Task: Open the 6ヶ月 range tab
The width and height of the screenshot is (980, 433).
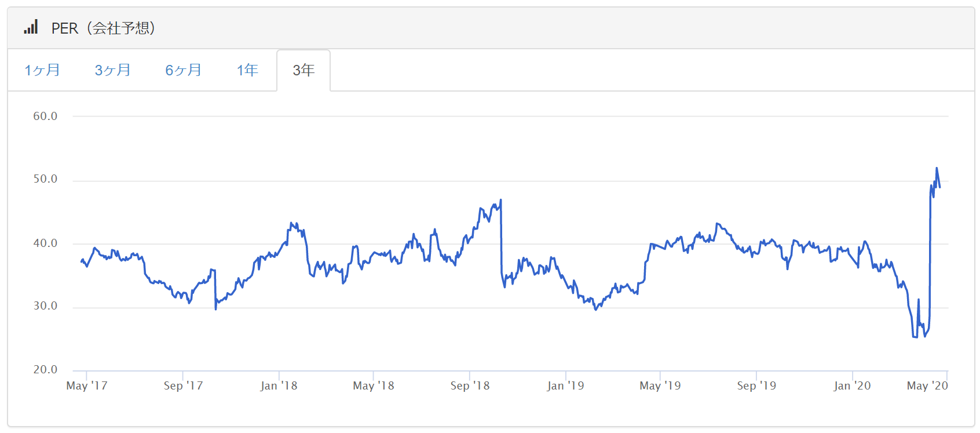Action: pyautogui.click(x=184, y=70)
